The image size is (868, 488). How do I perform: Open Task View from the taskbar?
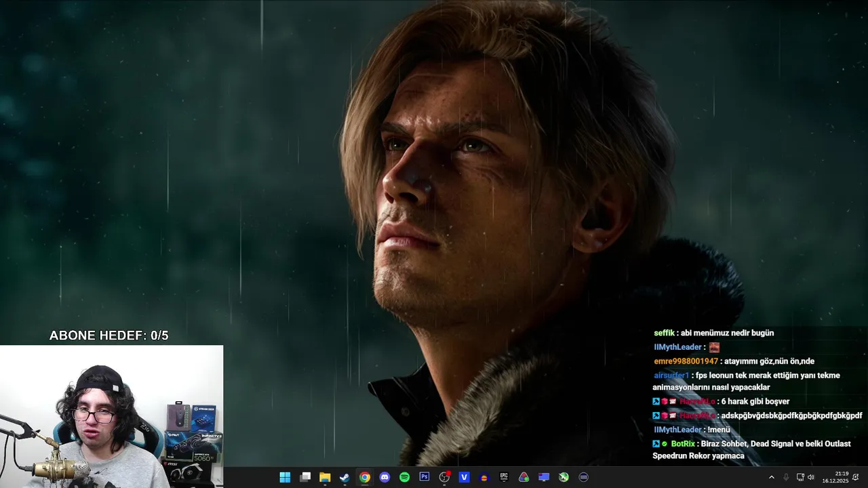(x=305, y=477)
